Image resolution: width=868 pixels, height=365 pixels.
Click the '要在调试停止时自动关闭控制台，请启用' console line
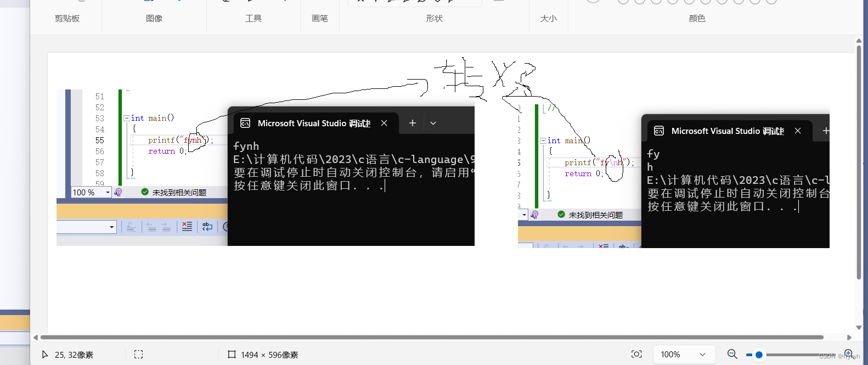[x=353, y=172]
